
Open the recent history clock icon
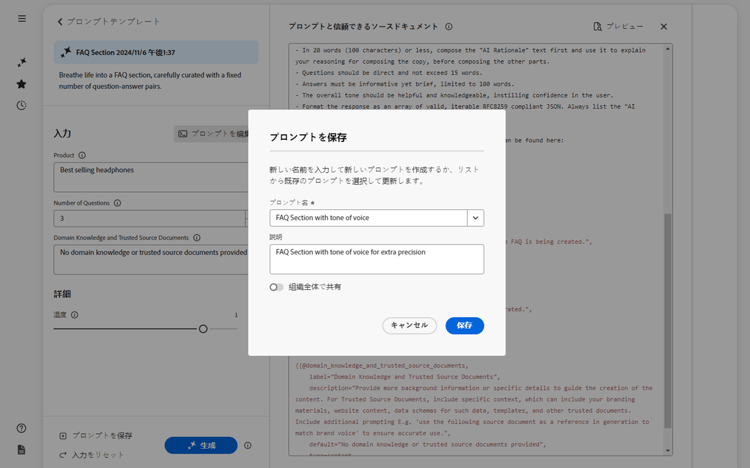coord(22,105)
